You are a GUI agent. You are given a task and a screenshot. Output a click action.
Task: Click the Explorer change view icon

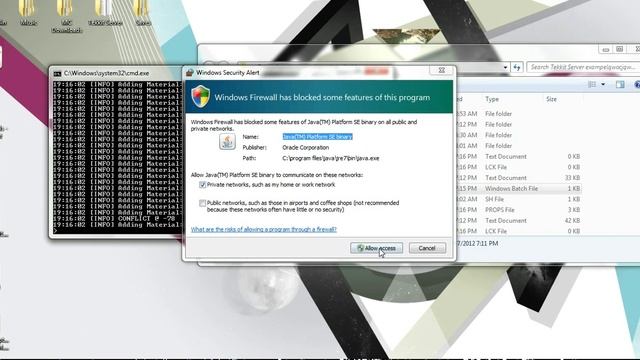(592, 84)
